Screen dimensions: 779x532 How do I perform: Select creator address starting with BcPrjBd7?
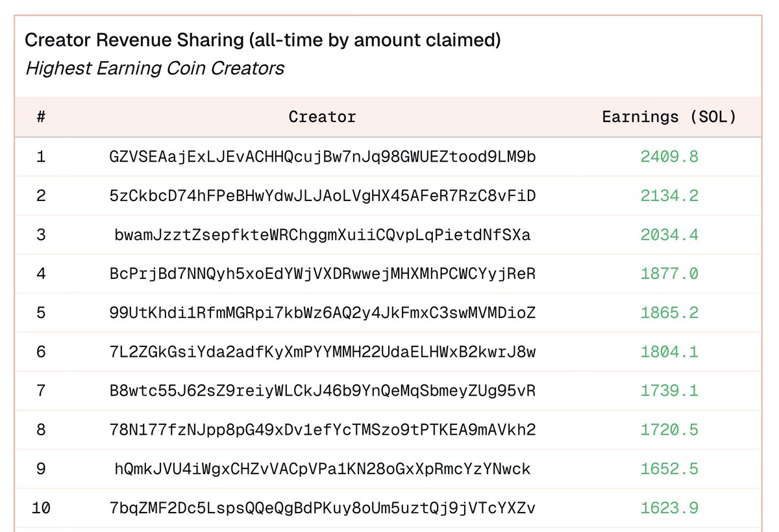[323, 274]
